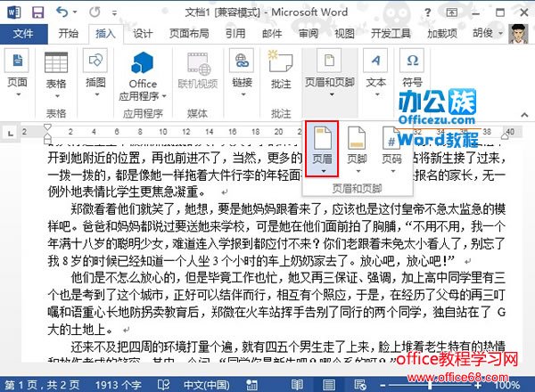Image resolution: width=535 pixels, height=392 pixels.
Task: Open the undo history dropdown arrow
Action: [75, 13]
